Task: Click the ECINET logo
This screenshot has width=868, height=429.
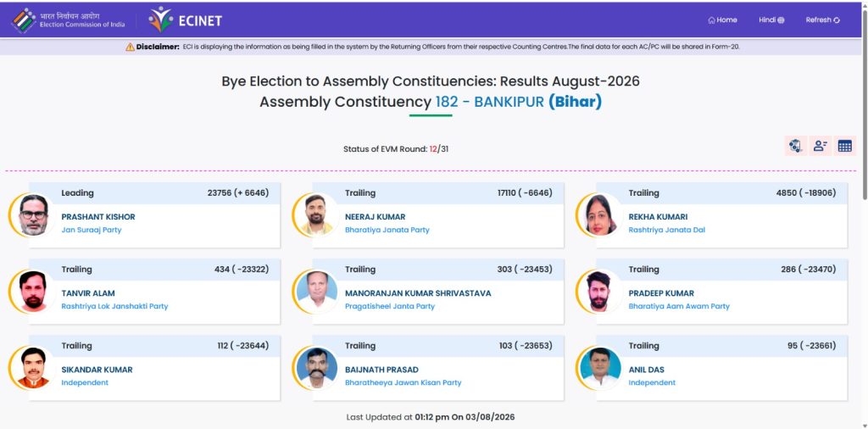Action: 185,20
